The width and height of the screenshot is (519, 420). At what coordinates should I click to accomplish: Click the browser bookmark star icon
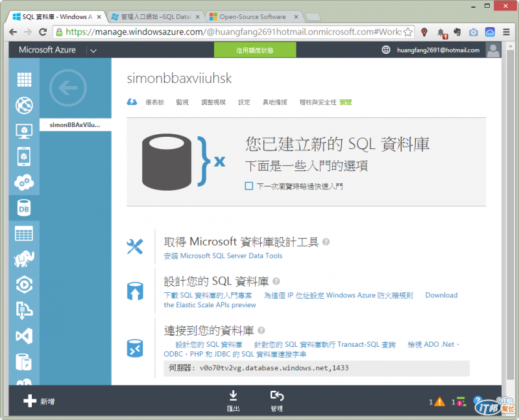tap(408, 32)
